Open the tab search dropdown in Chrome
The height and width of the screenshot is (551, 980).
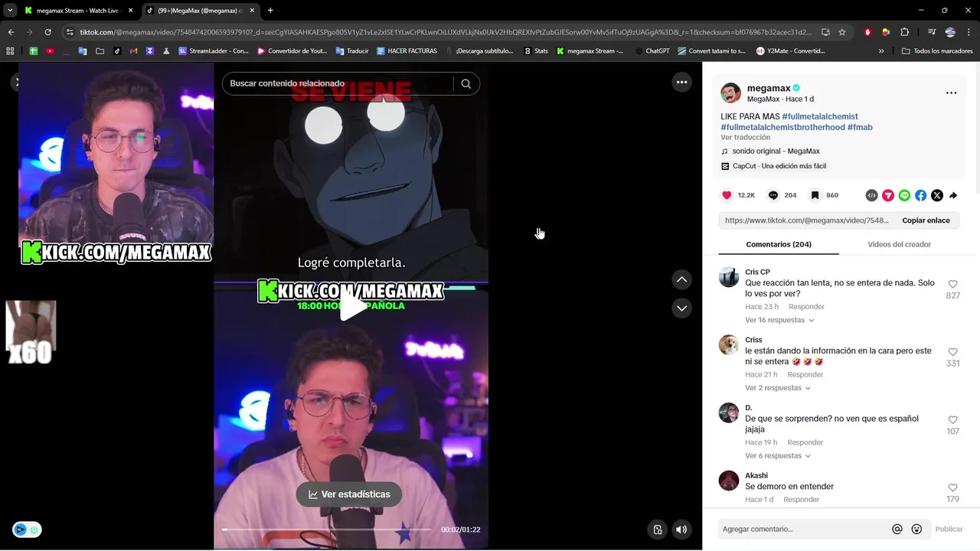[9, 11]
